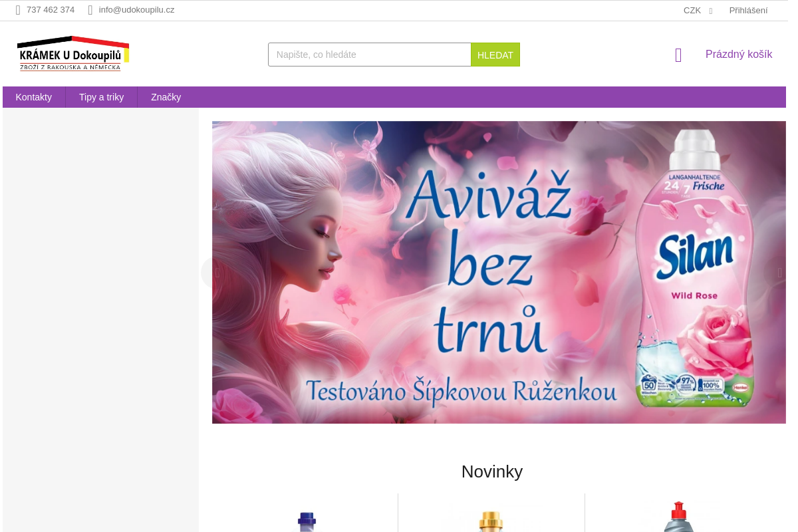This screenshot has width=798, height=532.
Task: Open the Tipy a triky menu item
Action: point(101,97)
